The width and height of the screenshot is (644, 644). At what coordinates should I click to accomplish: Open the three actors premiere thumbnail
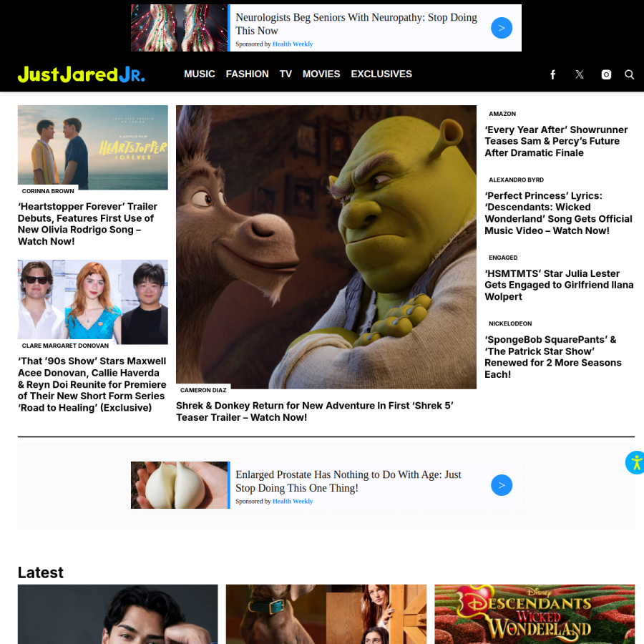pos(93,302)
